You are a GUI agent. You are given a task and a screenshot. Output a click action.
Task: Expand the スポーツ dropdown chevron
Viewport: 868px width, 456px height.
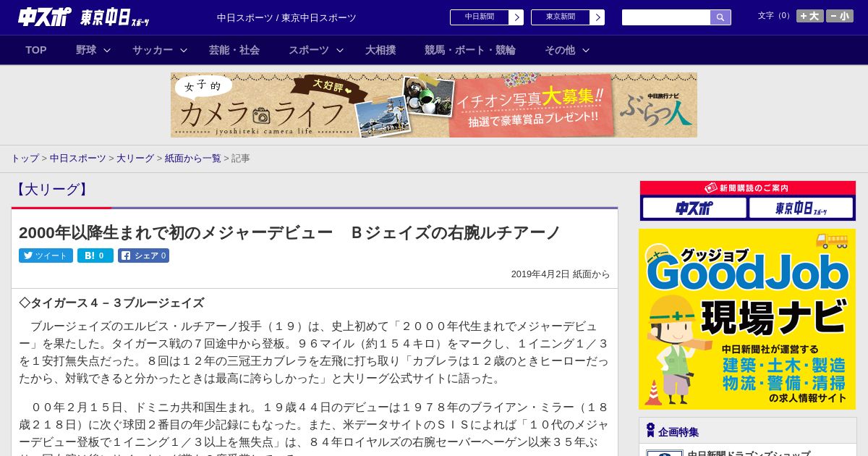[x=340, y=50]
